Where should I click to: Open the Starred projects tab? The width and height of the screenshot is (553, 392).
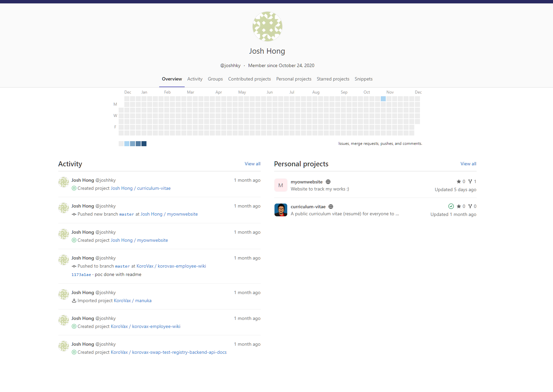click(333, 79)
